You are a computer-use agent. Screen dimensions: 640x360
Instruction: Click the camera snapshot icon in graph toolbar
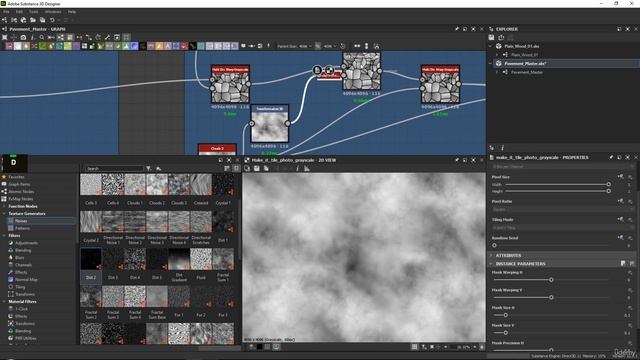(23, 37)
